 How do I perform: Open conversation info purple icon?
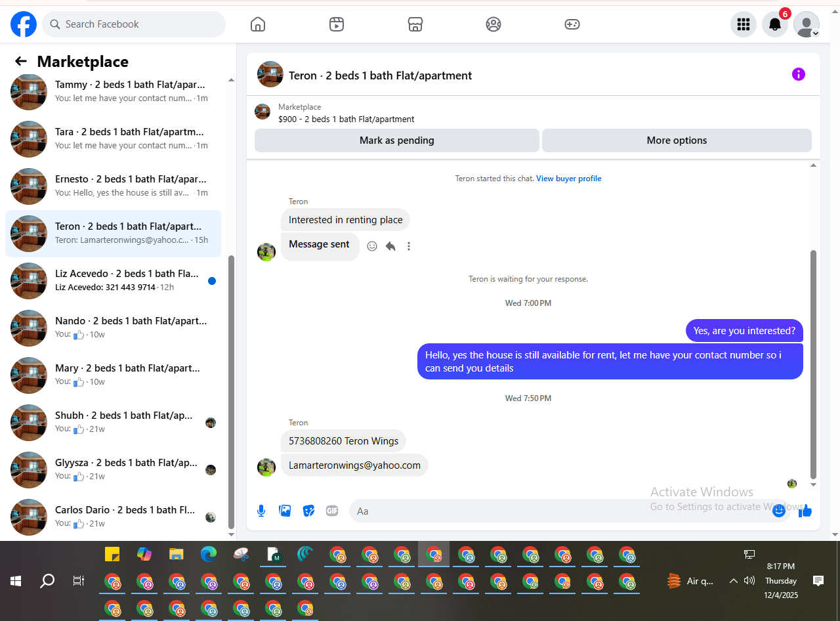[799, 74]
